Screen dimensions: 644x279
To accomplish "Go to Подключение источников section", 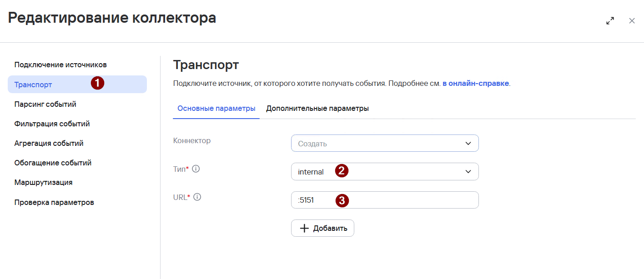I will [60, 65].
